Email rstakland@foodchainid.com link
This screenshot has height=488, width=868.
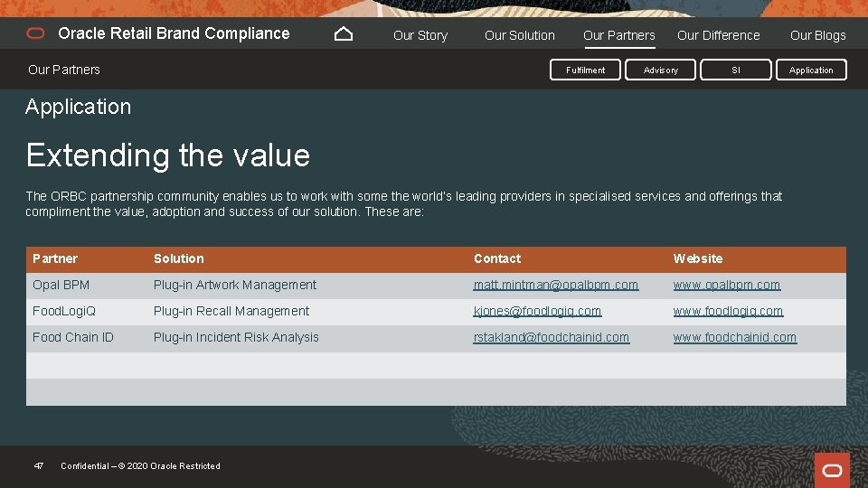pos(551,337)
